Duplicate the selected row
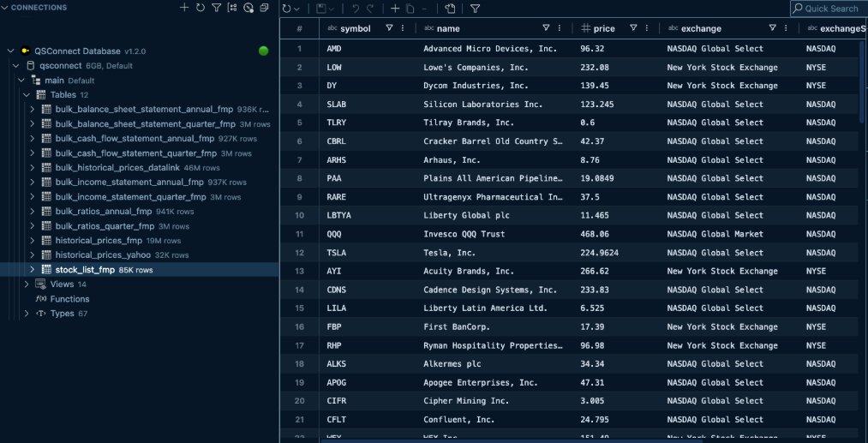Viewport: 868px width, 443px height. point(410,9)
